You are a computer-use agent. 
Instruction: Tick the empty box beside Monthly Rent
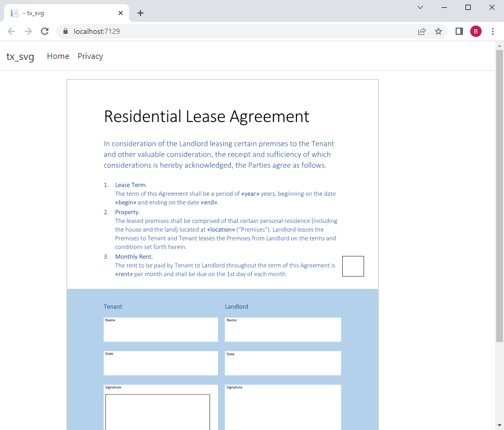[353, 267]
